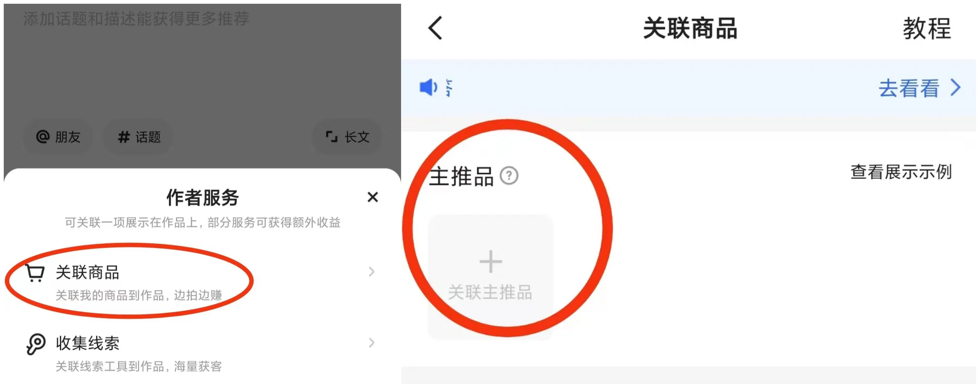Select the 关联主推品 placeholder card
Screen dimensions: 980x391
[490, 277]
